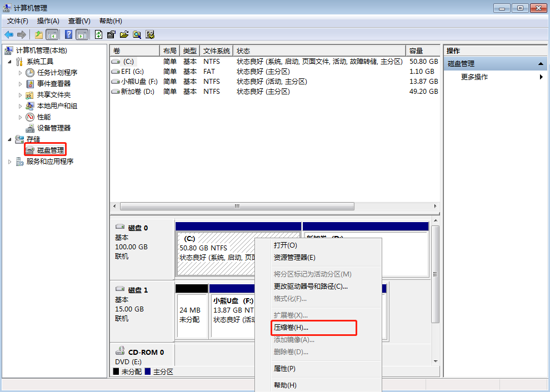
Task: Expand the 任务计划程序 tree node
Action: pyautogui.click(x=21, y=72)
